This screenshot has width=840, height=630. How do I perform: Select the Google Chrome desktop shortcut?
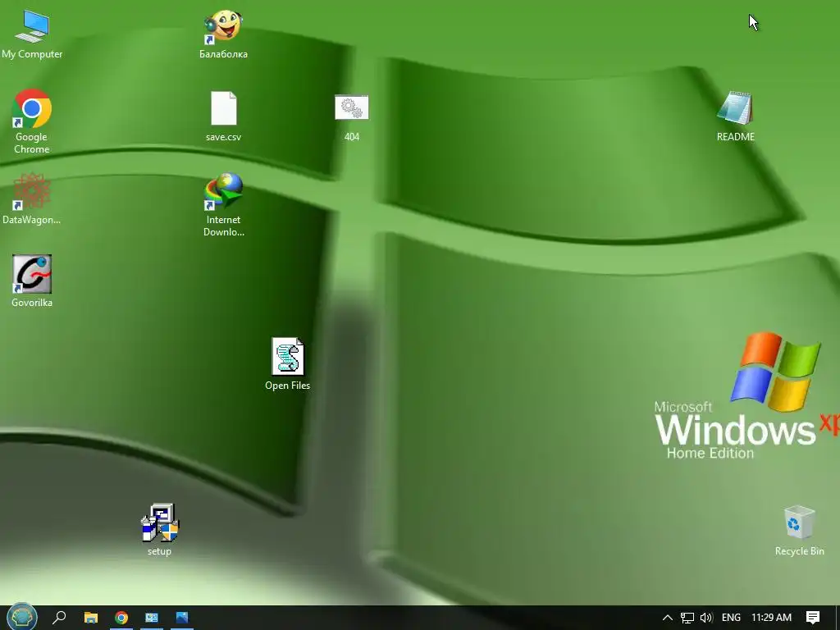[32, 109]
